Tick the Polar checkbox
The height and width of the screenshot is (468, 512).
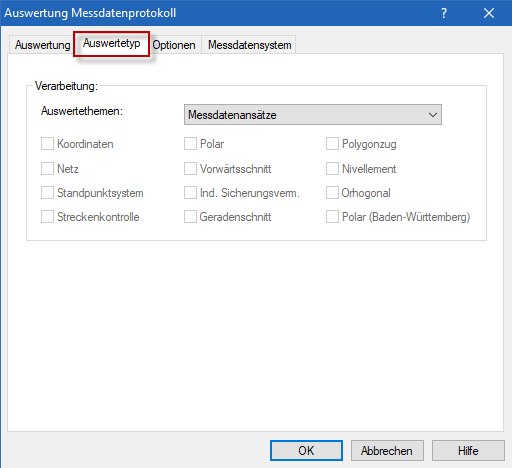(190, 144)
